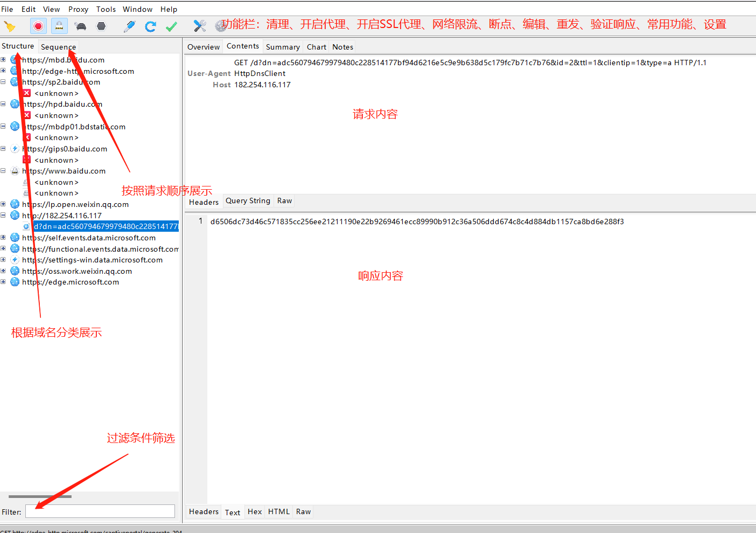Select the response Headers tab at bottom
Screen dimensions: 756x533
pyautogui.click(x=204, y=511)
